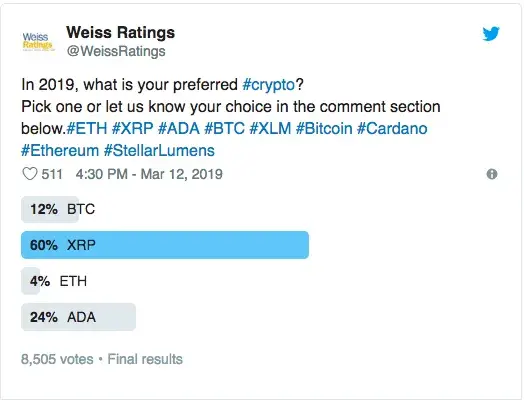The height and width of the screenshot is (400, 524).
Task: Follow the #ETH hashtag link
Action: (x=87, y=129)
